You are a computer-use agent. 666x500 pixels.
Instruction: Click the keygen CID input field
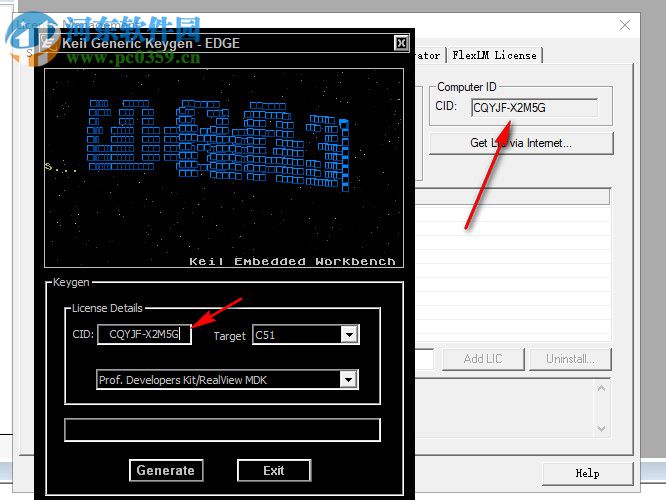144,334
